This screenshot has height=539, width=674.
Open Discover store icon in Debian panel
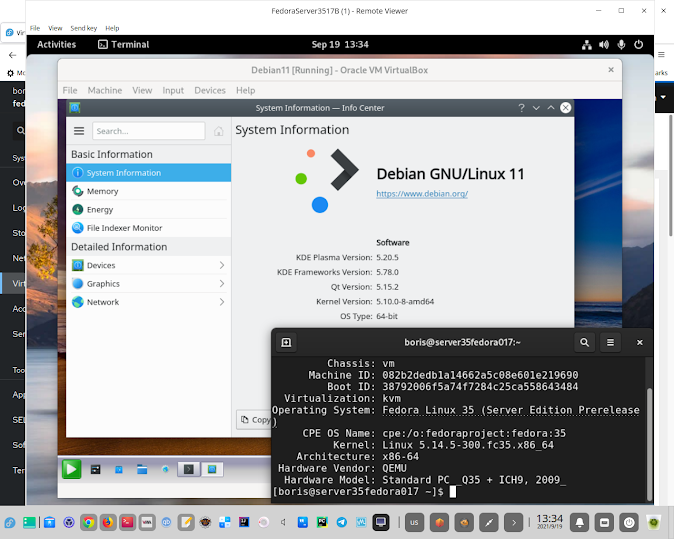tap(119, 469)
